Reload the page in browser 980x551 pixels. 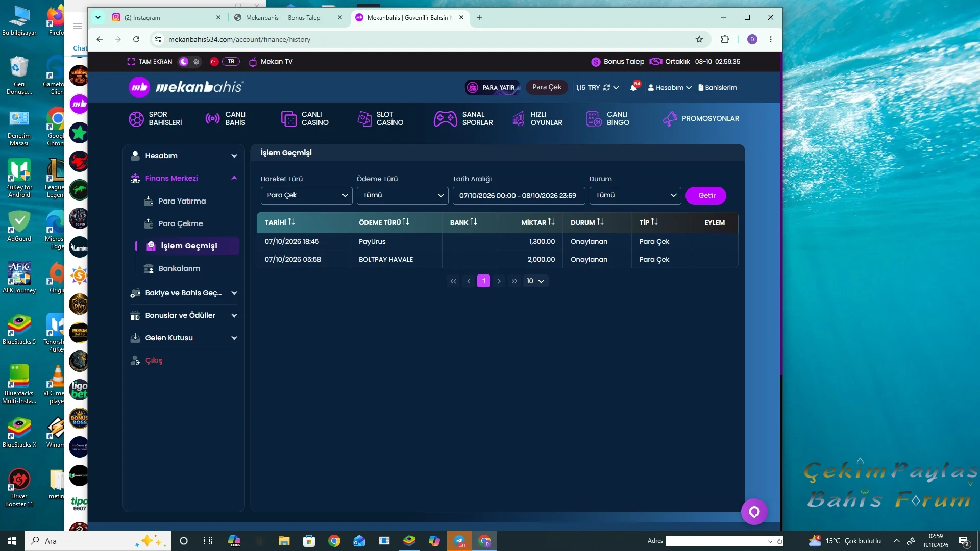(136, 39)
